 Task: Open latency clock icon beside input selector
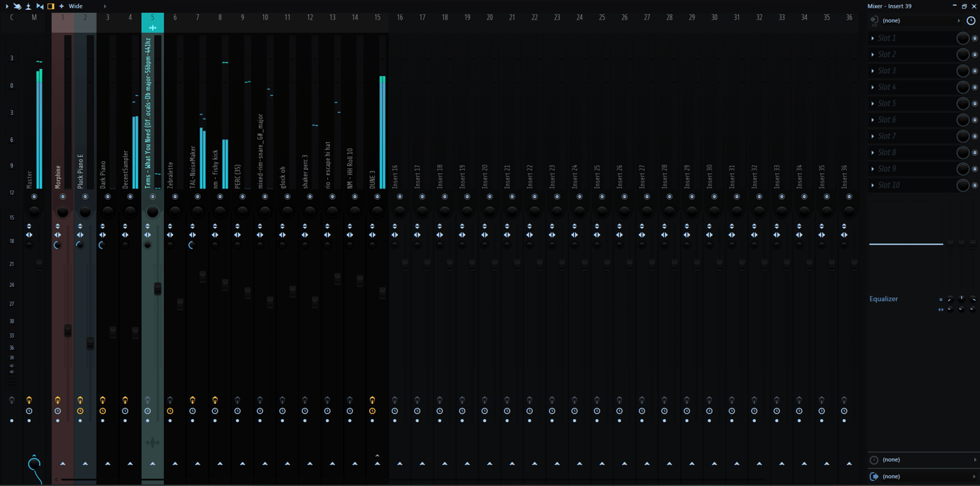971,21
